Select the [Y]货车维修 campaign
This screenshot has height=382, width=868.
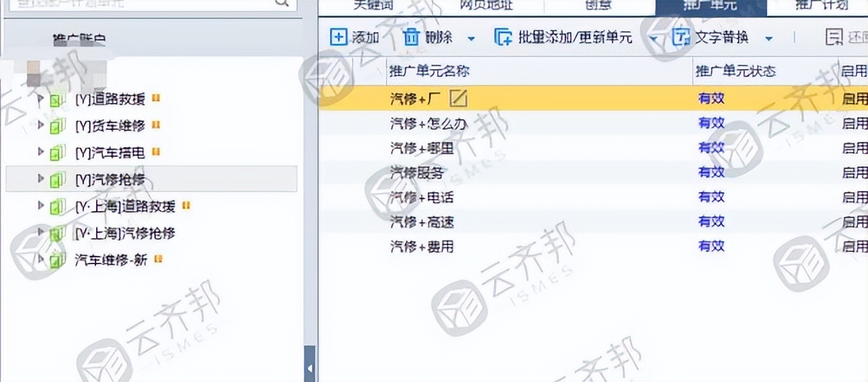tap(110, 125)
